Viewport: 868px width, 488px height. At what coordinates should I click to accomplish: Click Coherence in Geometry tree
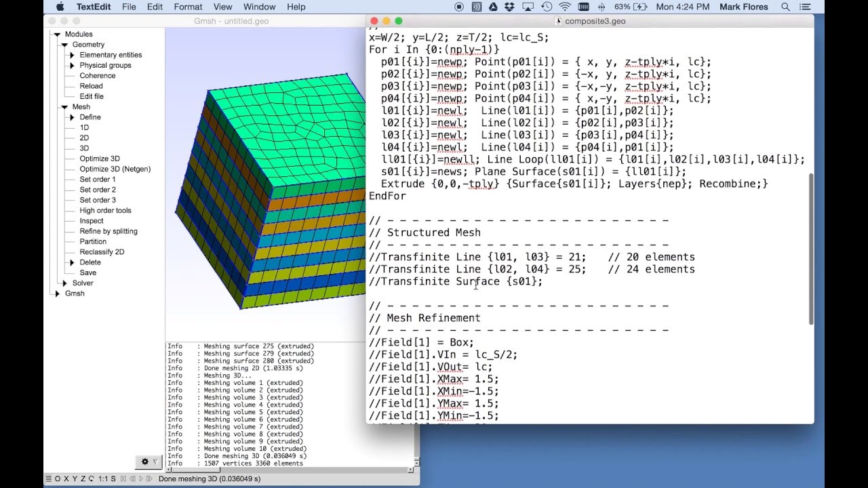coord(98,76)
